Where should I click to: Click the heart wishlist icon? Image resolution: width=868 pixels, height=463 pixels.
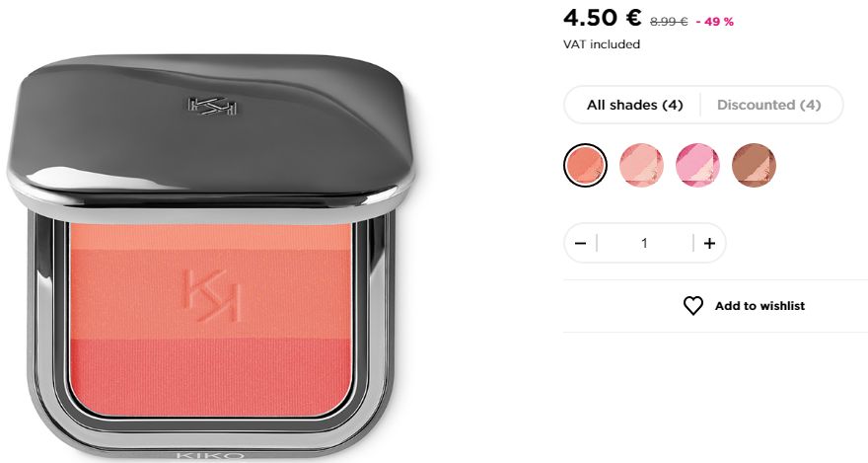tap(692, 306)
